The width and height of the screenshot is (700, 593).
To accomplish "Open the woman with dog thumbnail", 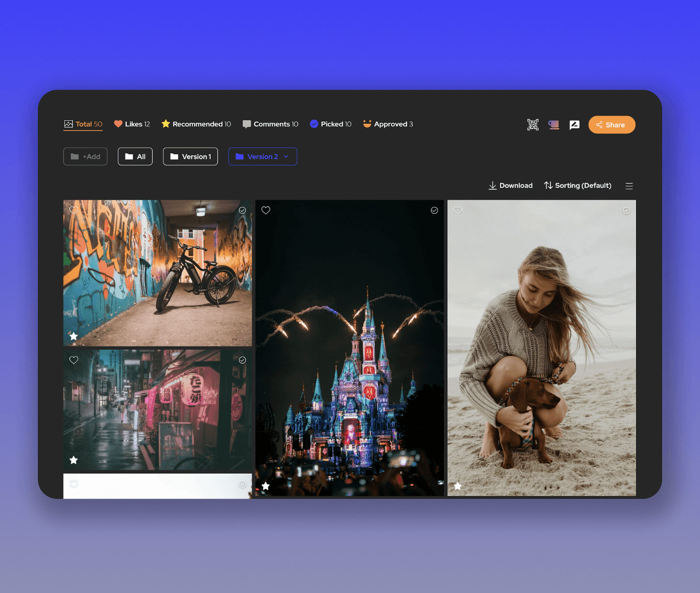I will point(542,348).
